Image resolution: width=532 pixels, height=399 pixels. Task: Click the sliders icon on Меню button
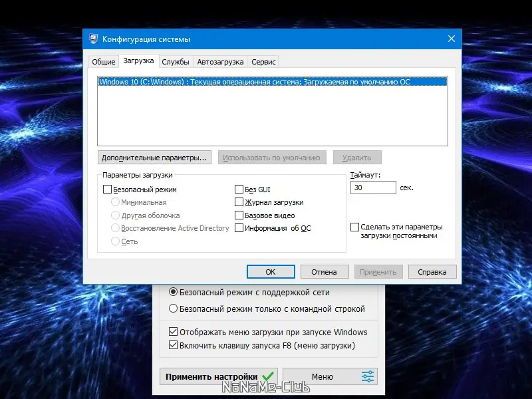368,376
